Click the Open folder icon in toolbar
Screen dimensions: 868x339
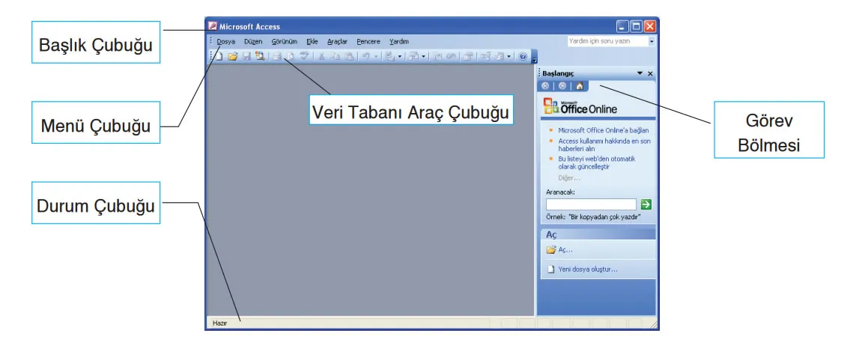click(233, 56)
